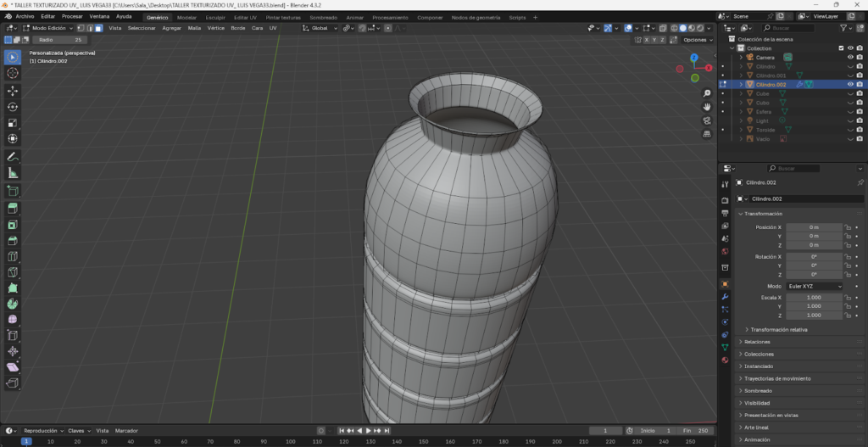Image resolution: width=868 pixels, height=447 pixels.
Task: Enable face select mode
Action: [98, 28]
